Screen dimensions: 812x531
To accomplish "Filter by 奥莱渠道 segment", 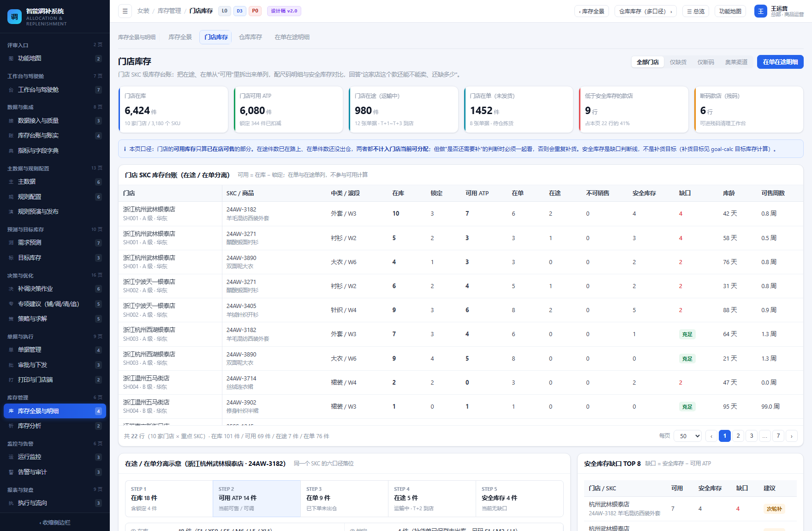I will click(736, 62).
